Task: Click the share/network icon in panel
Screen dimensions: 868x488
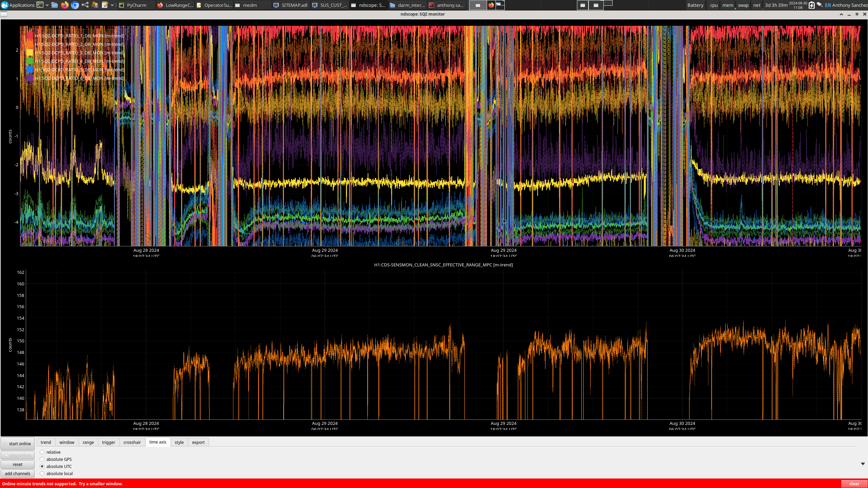Action: tap(85, 5)
